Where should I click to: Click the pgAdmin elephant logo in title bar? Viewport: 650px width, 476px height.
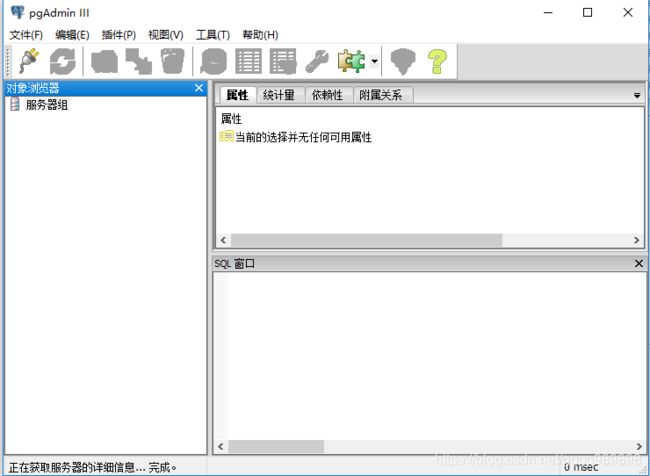coord(17,12)
